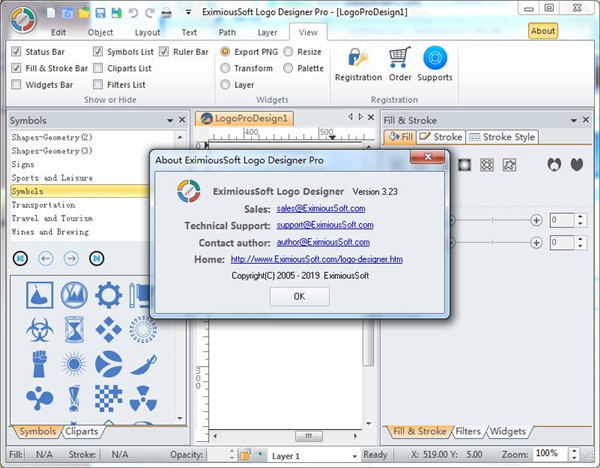Open the Symbols panel menu arrow
This screenshot has height=468, width=600.
coord(170,121)
